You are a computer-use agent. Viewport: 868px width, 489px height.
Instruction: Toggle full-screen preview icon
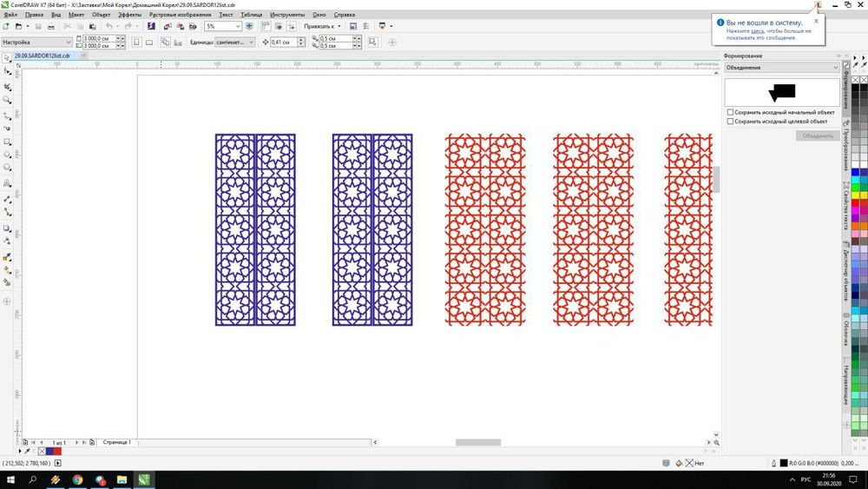coord(249,26)
